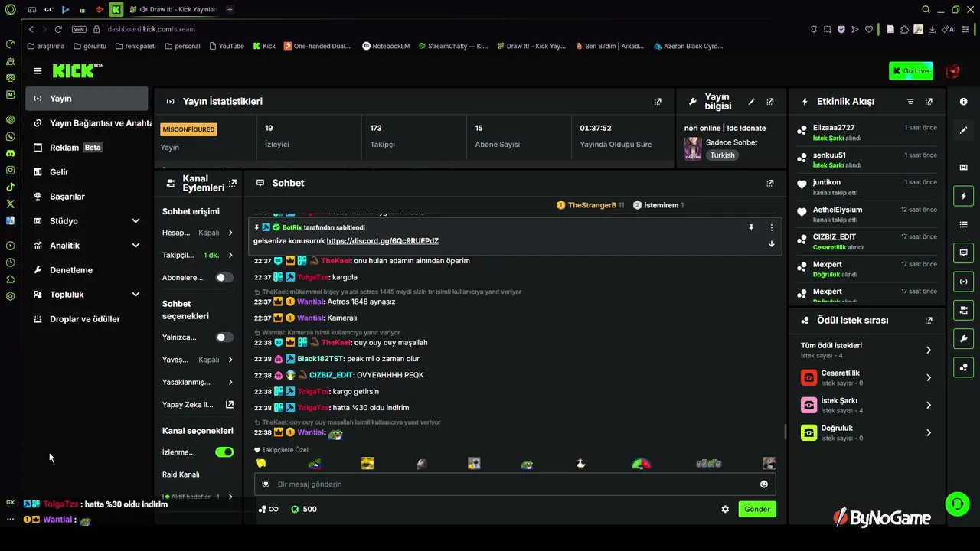
Task: Expand the Analitik sidebar section
Action: point(87,246)
